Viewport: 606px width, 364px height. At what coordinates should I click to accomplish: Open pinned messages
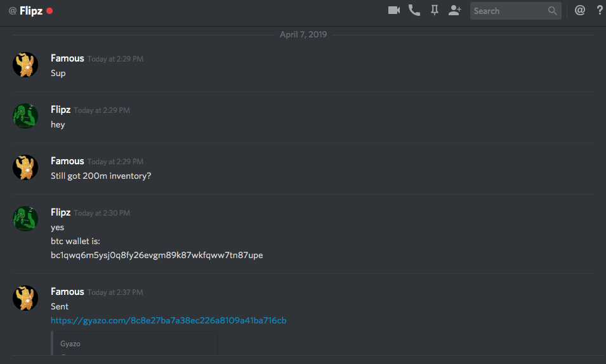point(435,10)
